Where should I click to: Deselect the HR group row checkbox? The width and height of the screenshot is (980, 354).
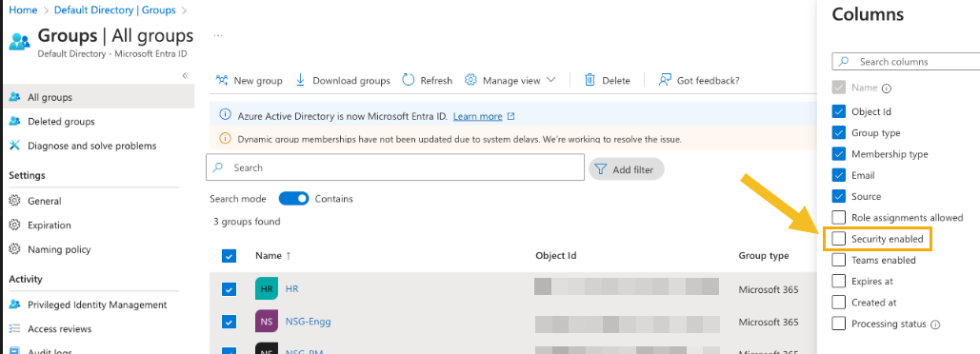tap(230, 289)
